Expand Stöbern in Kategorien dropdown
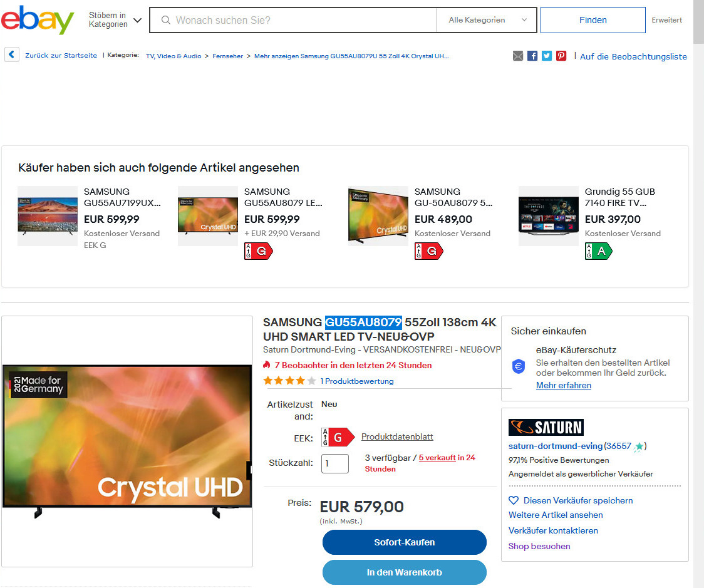 click(x=115, y=20)
